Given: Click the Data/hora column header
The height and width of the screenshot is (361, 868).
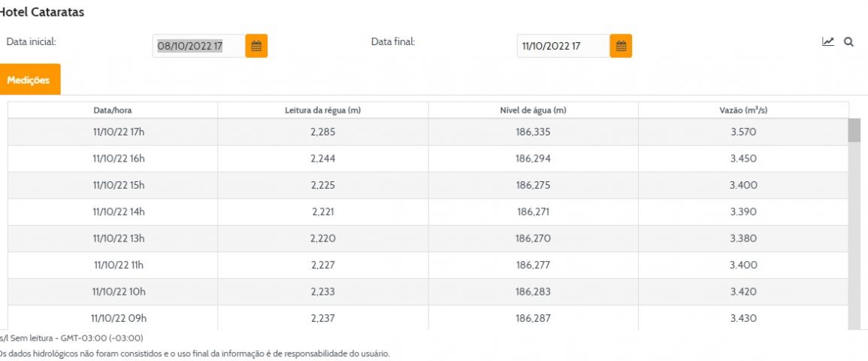Looking at the screenshot, I should click(x=113, y=111).
